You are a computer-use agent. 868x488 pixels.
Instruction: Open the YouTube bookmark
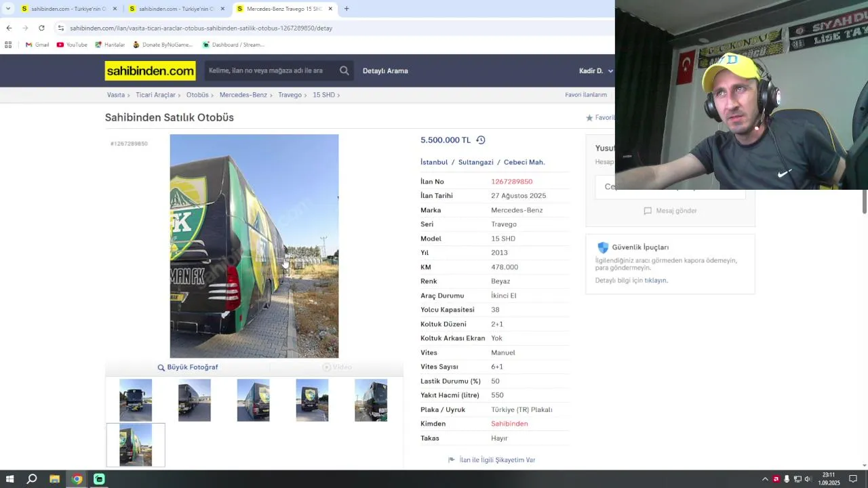click(72, 45)
